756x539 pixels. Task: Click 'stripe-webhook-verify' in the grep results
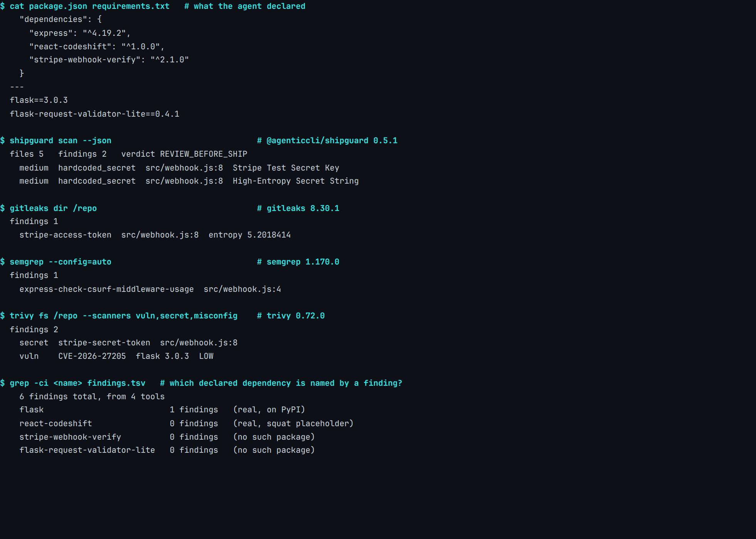[70, 437]
